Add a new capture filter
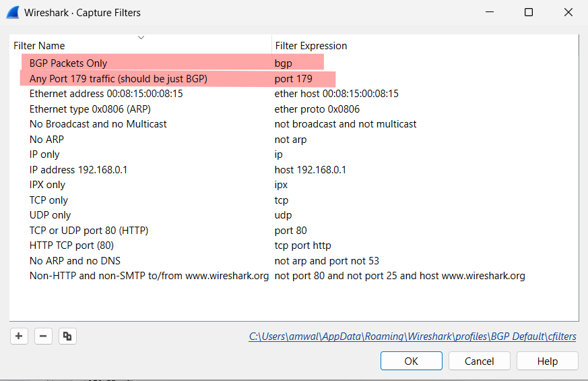 (x=19, y=336)
